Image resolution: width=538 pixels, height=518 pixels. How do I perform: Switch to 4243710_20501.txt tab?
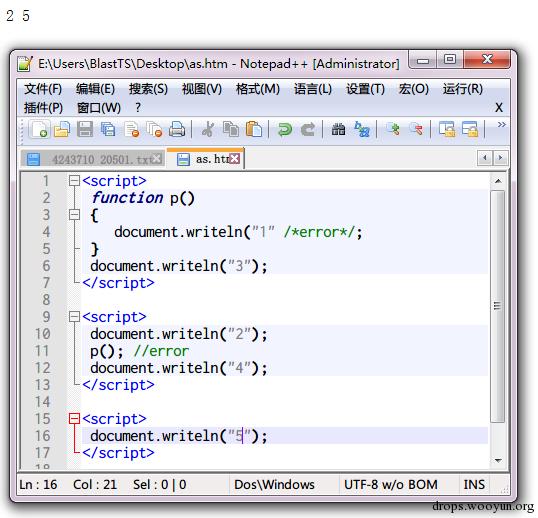tap(92, 159)
